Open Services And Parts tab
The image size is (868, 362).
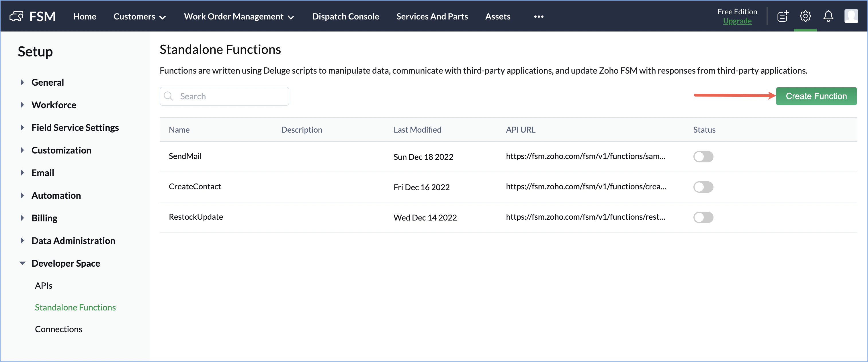(432, 16)
